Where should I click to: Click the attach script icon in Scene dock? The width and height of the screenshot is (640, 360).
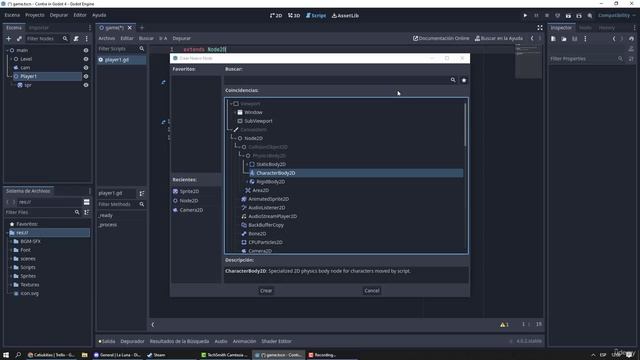point(76,39)
